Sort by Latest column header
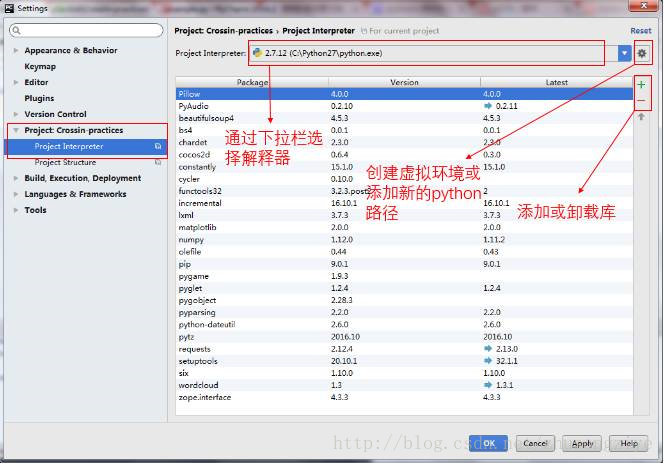 pos(557,82)
